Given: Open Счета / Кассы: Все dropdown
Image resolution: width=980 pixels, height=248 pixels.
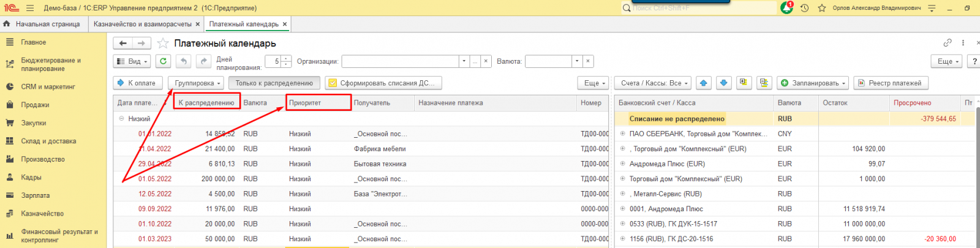Looking at the screenshot, I should 653,83.
